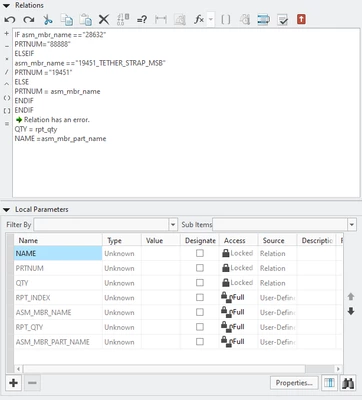Insert caret exponent operator from side palette
The width and height of the screenshot is (362, 400).
click(x=6, y=84)
